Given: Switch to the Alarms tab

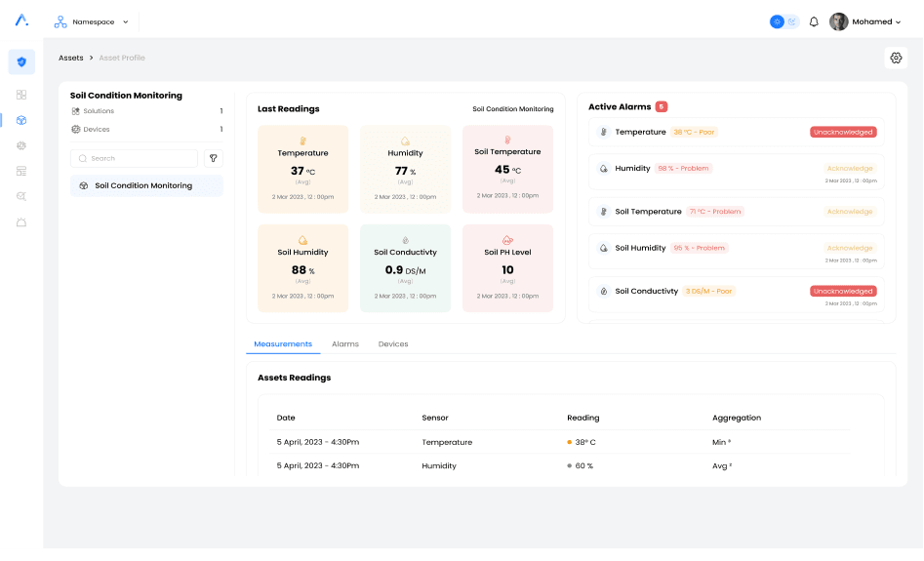Looking at the screenshot, I should tap(345, 344).
